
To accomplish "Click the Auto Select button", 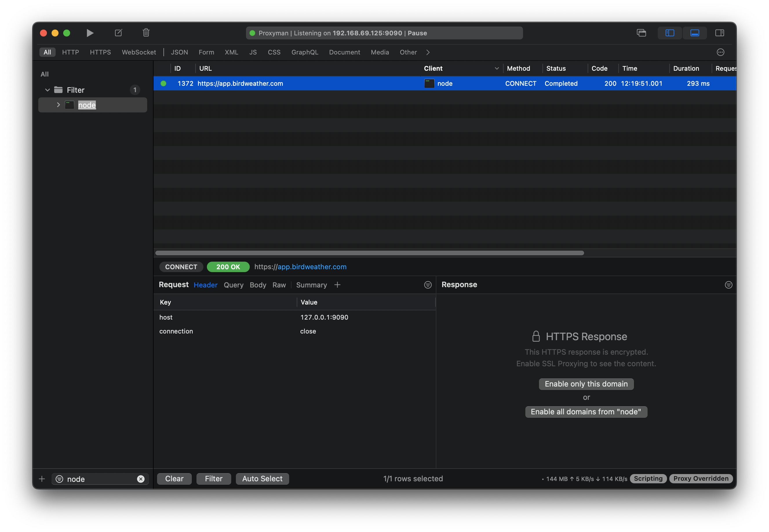I will click(262, 479).
